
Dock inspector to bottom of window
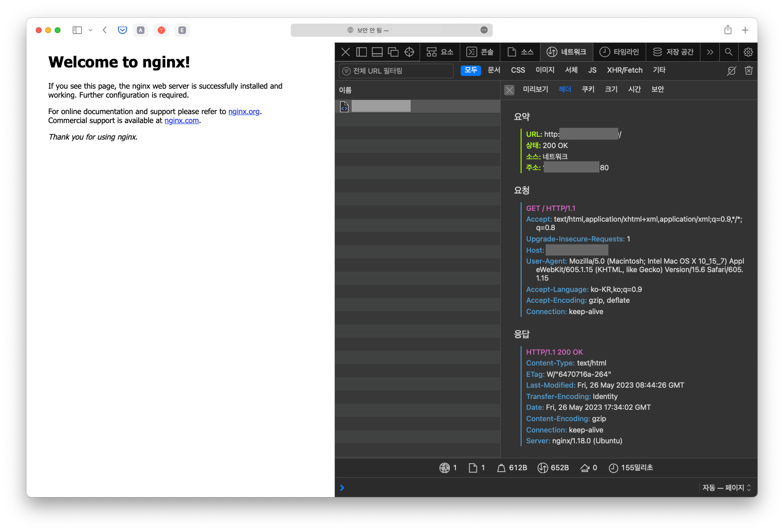377,52
